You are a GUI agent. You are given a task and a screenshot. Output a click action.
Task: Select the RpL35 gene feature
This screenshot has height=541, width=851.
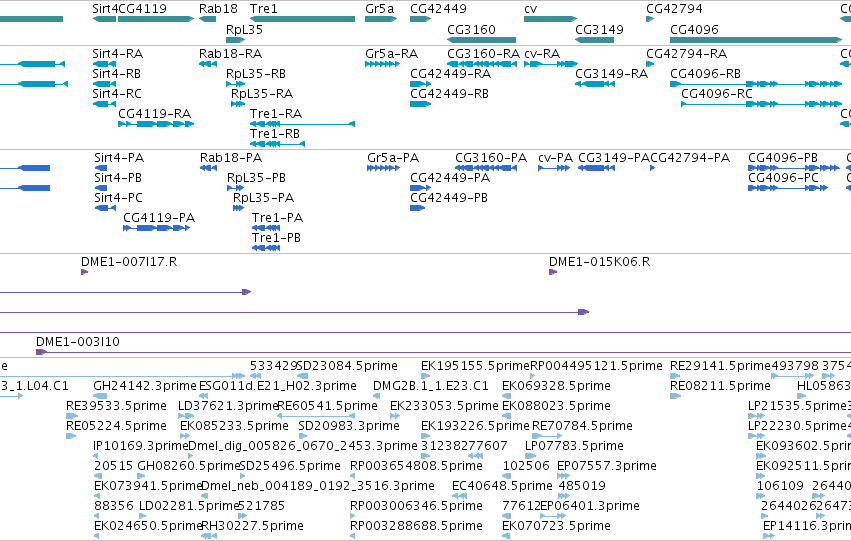coord(236,40)
